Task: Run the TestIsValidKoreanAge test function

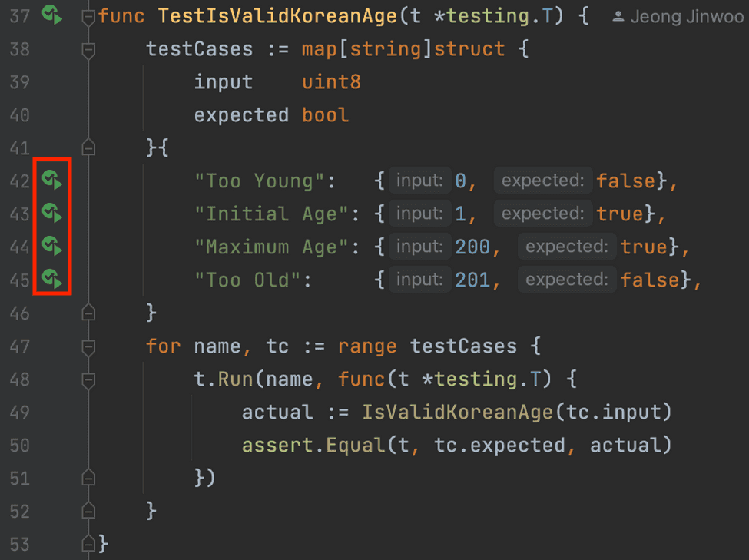Action: pyautogui.click(x=51, y=15)
